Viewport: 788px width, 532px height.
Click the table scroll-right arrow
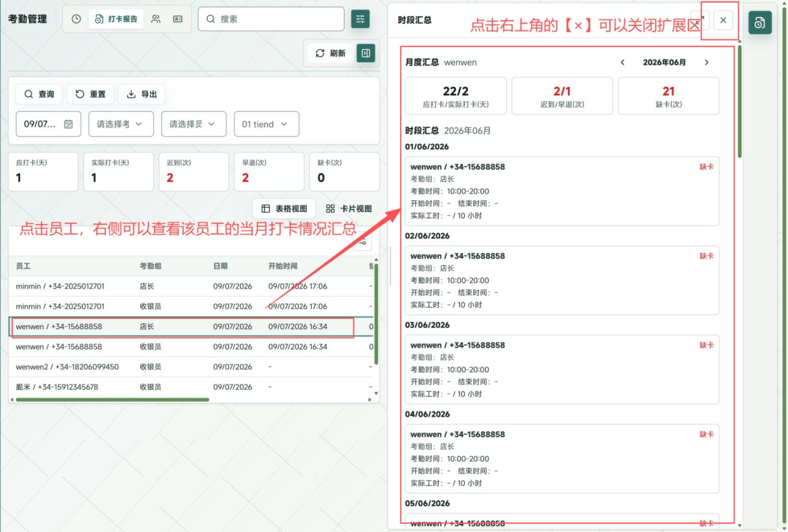[370, 400]
